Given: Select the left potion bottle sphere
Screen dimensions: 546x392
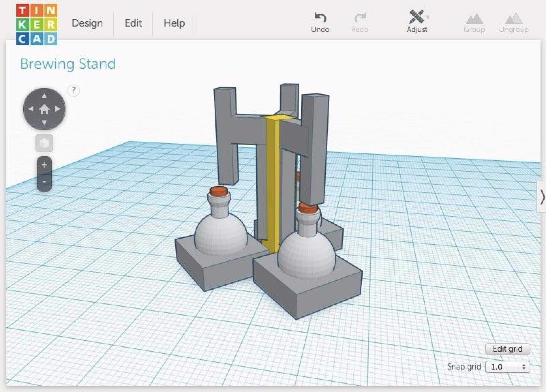Looking at the screenshot, I should [220, 236].
